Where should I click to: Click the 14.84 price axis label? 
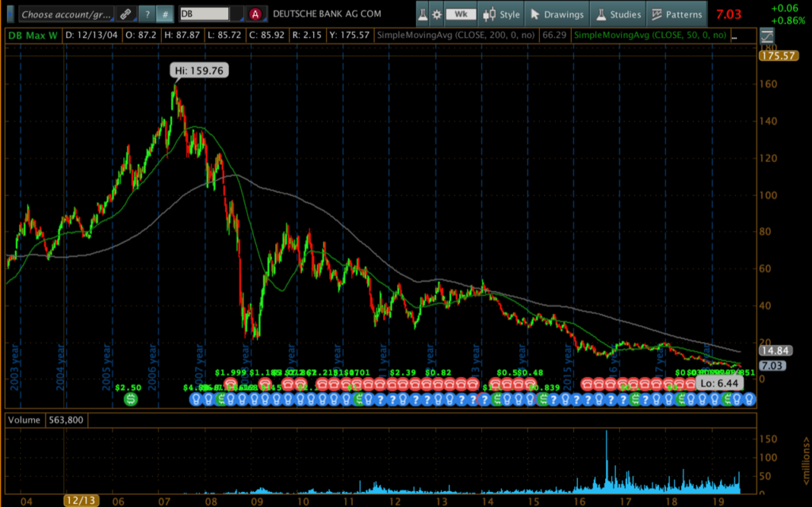775,351
